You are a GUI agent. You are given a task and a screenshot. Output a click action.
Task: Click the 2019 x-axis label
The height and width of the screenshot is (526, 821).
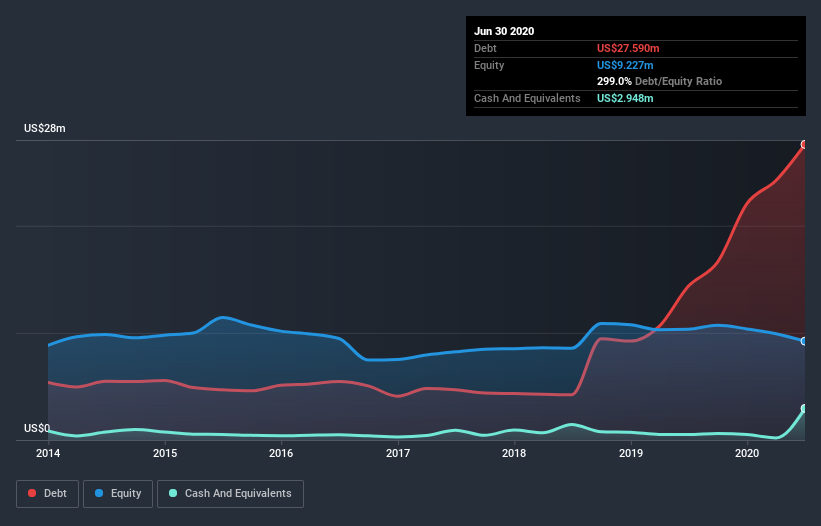click(631, 453)
